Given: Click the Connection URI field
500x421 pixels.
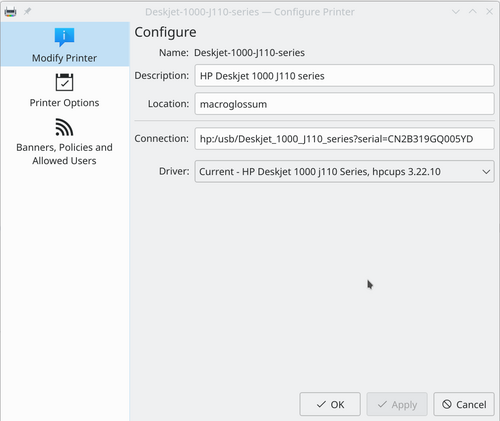Looking at the screenshot, I should pos(344,139).
